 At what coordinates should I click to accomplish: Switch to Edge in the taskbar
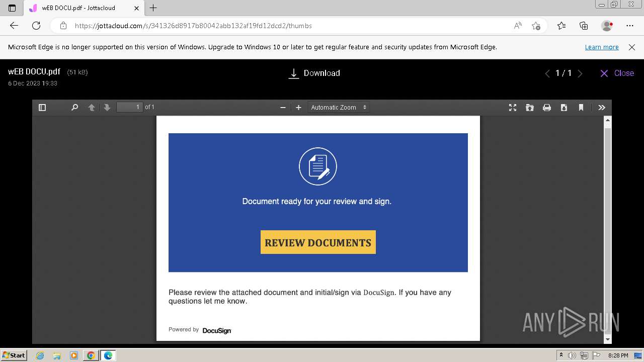[108, 355]
